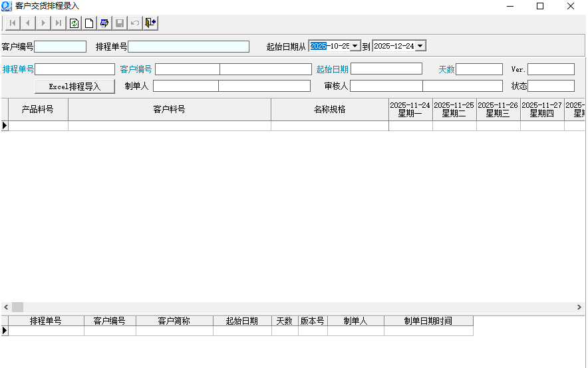
Task: Select the 名称规格 column header
Action: (x=329, y=110)
